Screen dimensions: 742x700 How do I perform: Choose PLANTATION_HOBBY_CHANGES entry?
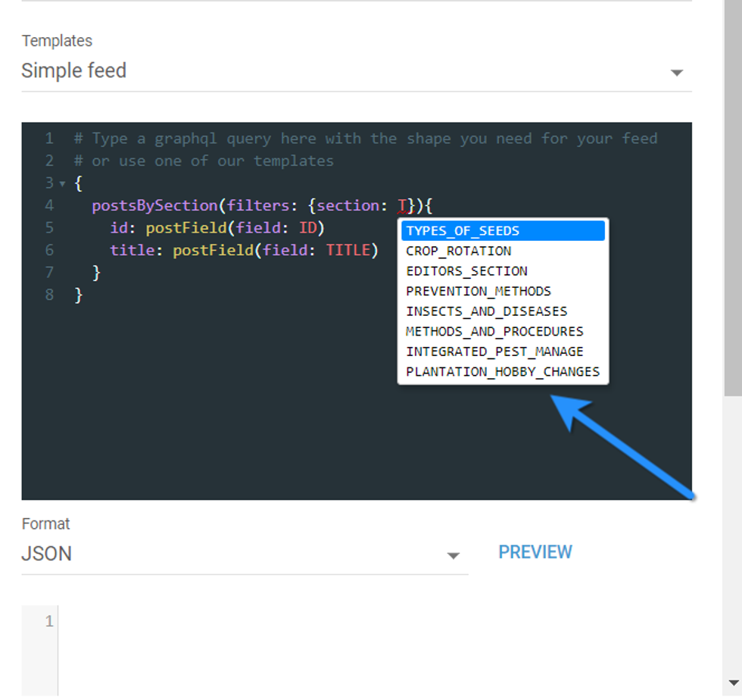[x=503, y=372]
